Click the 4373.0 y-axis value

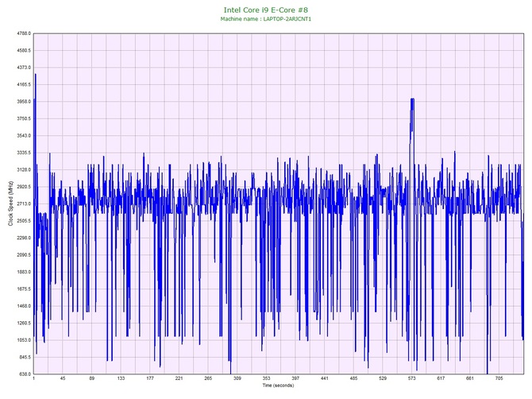coord(24,68)
